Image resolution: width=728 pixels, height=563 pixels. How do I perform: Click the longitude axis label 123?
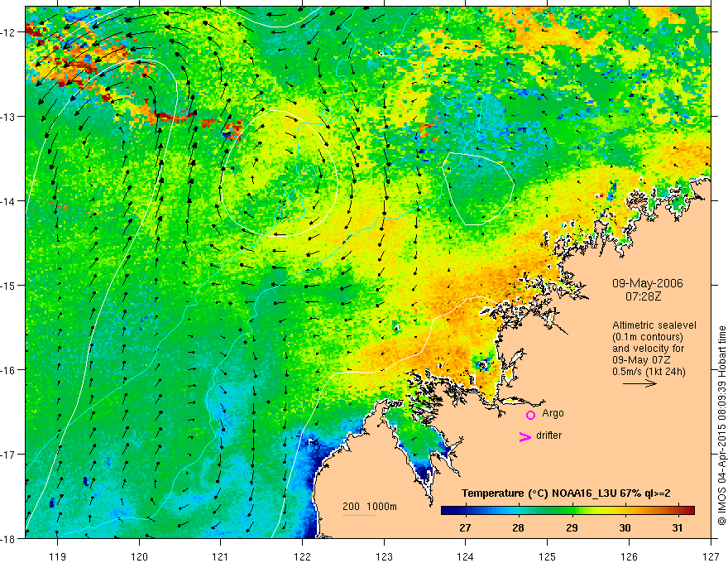click(x=384, y=556)
